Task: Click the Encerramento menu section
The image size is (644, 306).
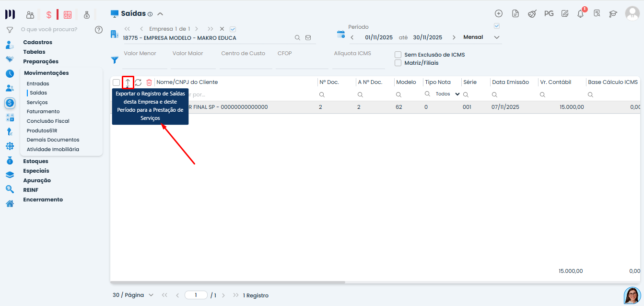Action: [x=43, y=200]
